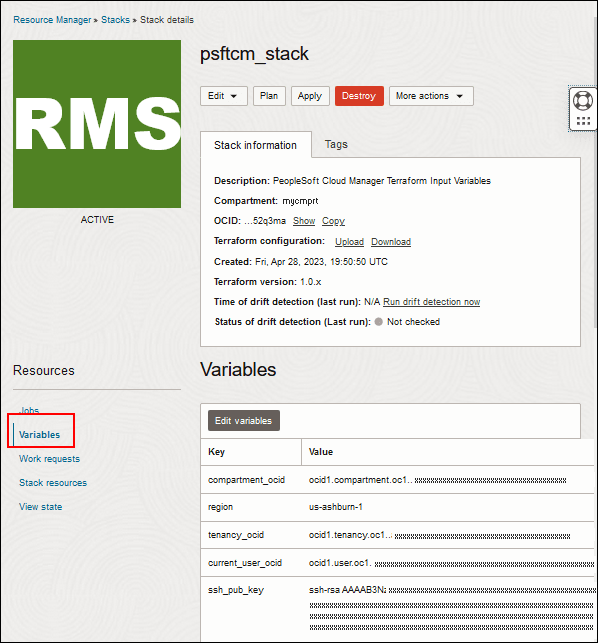
Task: Select Work requests in Resources menu
Action: click(50, 459)
